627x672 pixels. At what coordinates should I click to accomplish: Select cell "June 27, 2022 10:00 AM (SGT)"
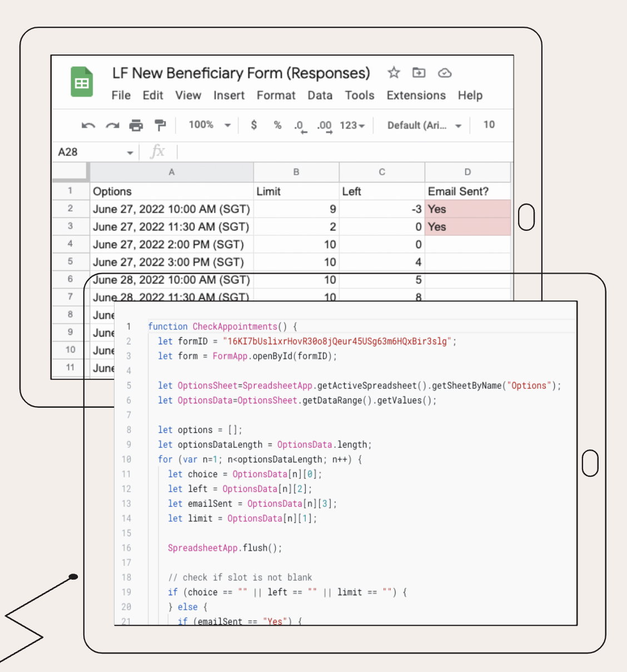172,209
